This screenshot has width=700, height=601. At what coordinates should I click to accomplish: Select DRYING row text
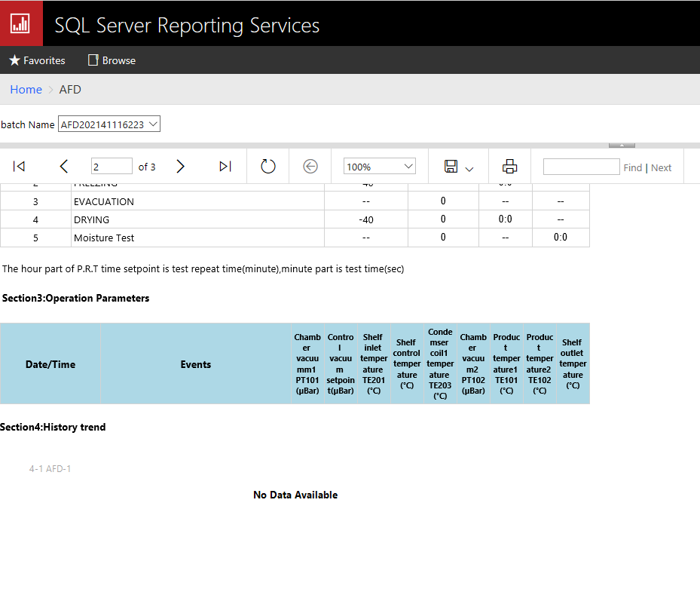coord(91,220)
